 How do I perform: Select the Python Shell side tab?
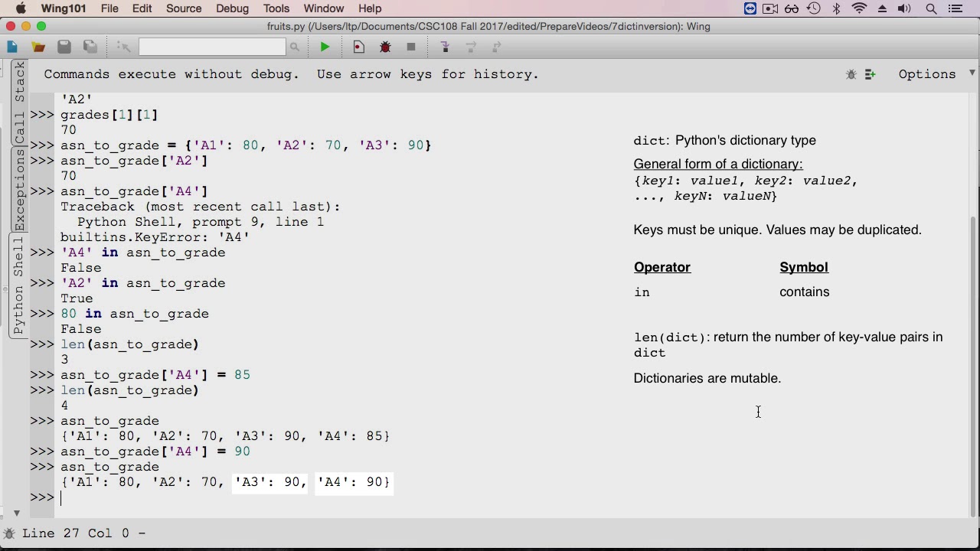[x=18, y=285]
